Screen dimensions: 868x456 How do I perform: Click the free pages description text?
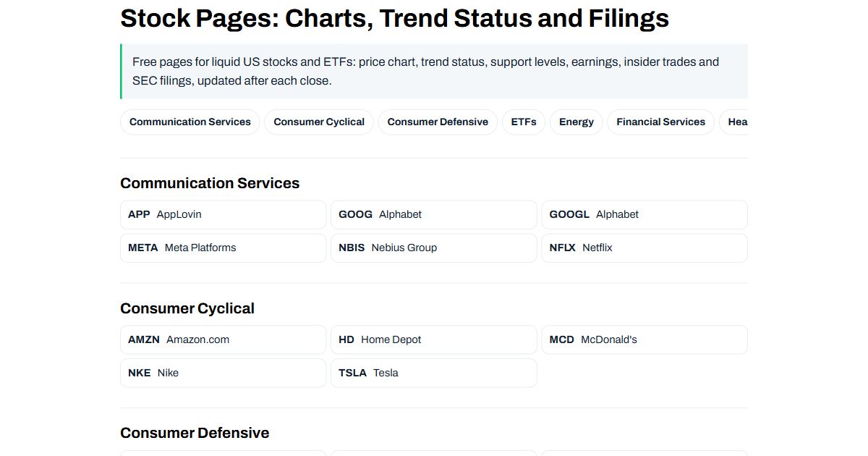click(425, 71)
